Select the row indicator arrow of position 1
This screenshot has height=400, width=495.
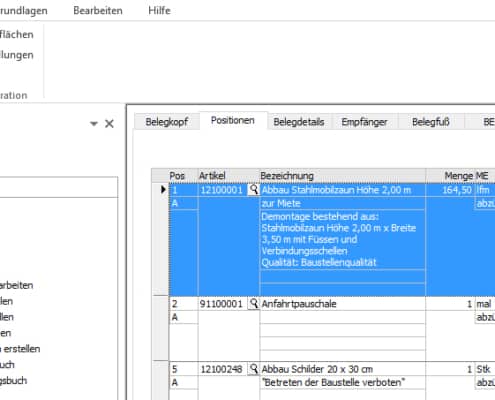pyautogui.click(x=163, y=190)
